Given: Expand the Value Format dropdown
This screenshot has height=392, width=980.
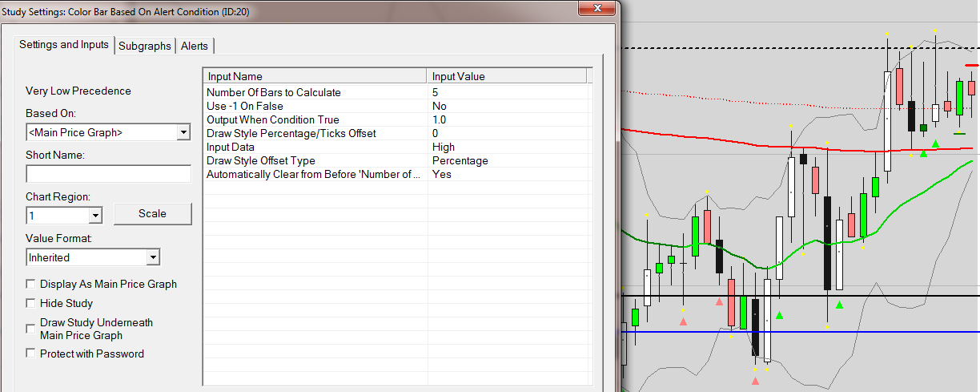Looking at the screenshot, I should click(x=152, y=257).
